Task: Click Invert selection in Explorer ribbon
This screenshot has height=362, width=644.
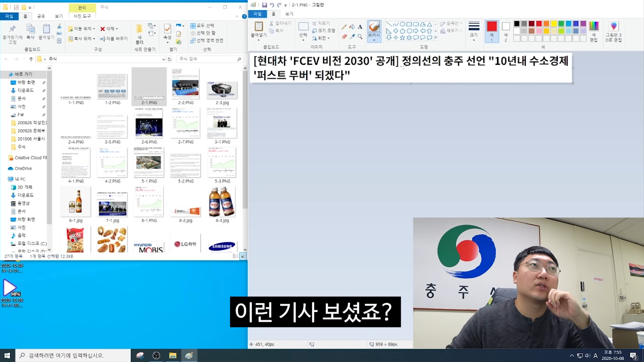Action: [207, 40]
